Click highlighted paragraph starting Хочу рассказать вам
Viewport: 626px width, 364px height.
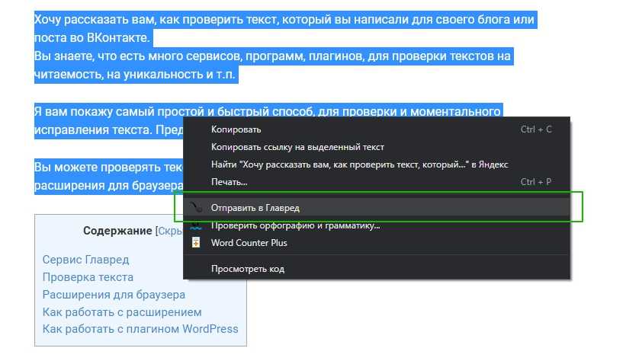(x=284, y=20)
